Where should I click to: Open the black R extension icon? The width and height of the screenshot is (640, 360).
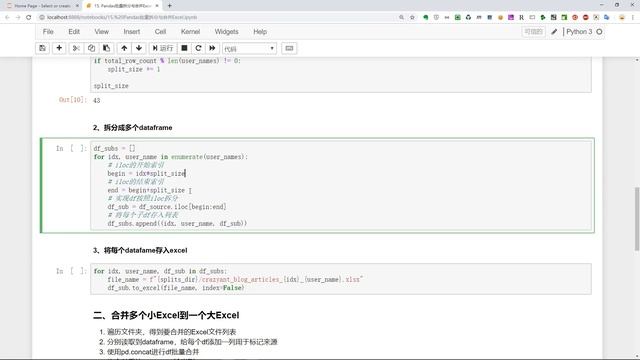(521, 17)
